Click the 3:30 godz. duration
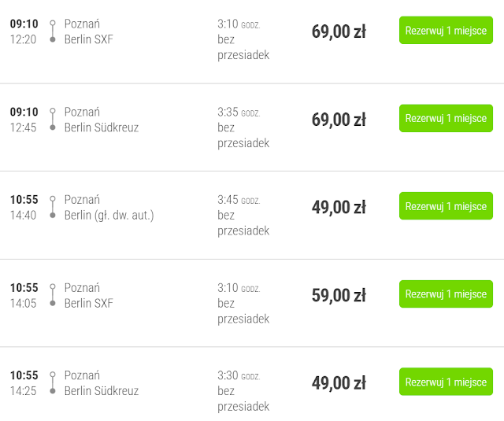 [238, 376]
